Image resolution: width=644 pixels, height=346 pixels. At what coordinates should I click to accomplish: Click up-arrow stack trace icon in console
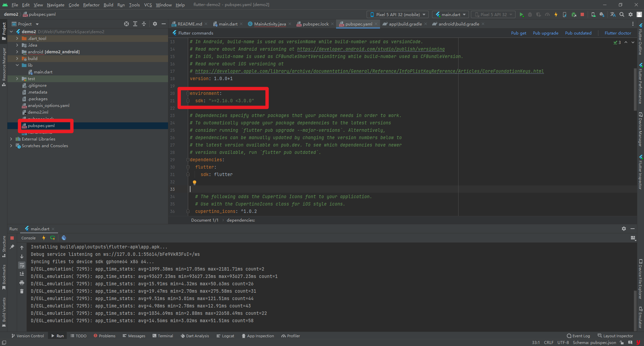(x=22, y=248)
